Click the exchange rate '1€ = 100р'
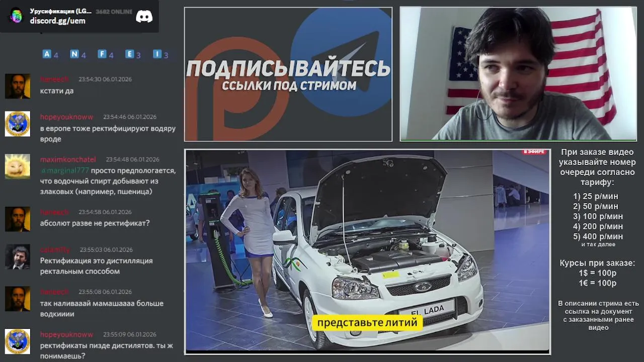Image resolution: width=644 pixels, height=362 pixels. 597,283
